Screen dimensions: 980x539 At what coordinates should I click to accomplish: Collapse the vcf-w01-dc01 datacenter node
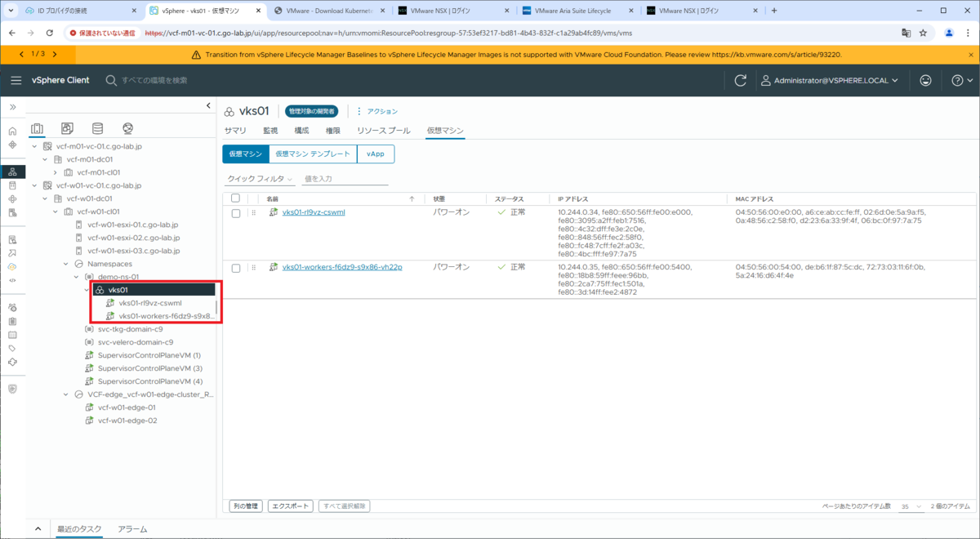[45, 198]
